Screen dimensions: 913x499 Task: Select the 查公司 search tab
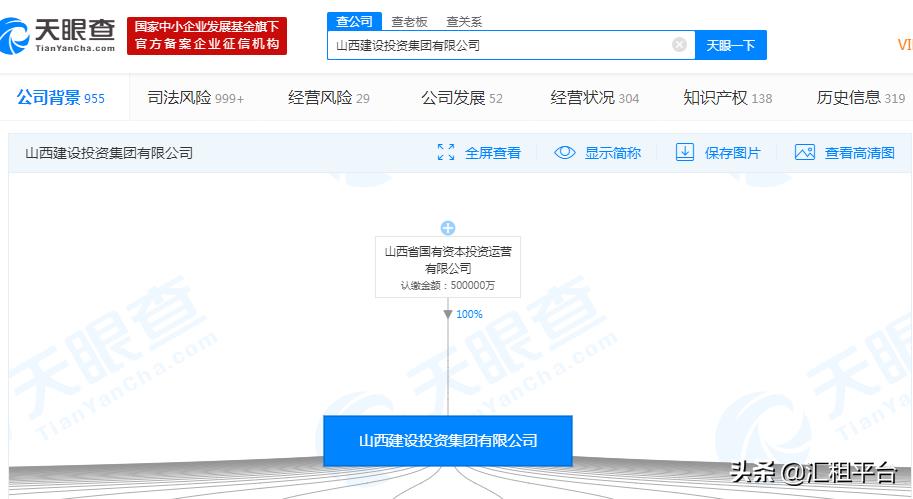(x=353, y=21)
